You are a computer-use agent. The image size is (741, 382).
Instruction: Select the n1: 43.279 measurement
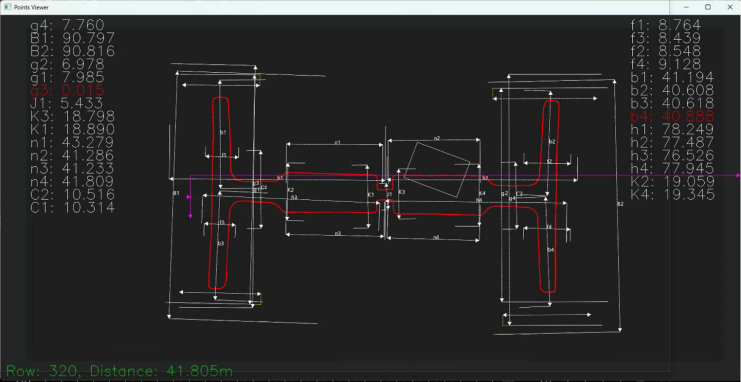tap(72, 142)
